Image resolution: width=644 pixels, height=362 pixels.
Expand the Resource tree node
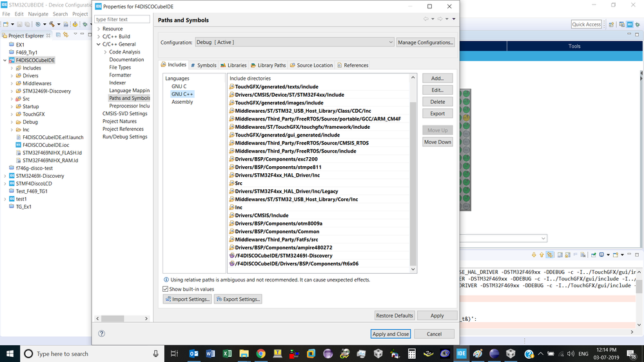click(99, 29)
